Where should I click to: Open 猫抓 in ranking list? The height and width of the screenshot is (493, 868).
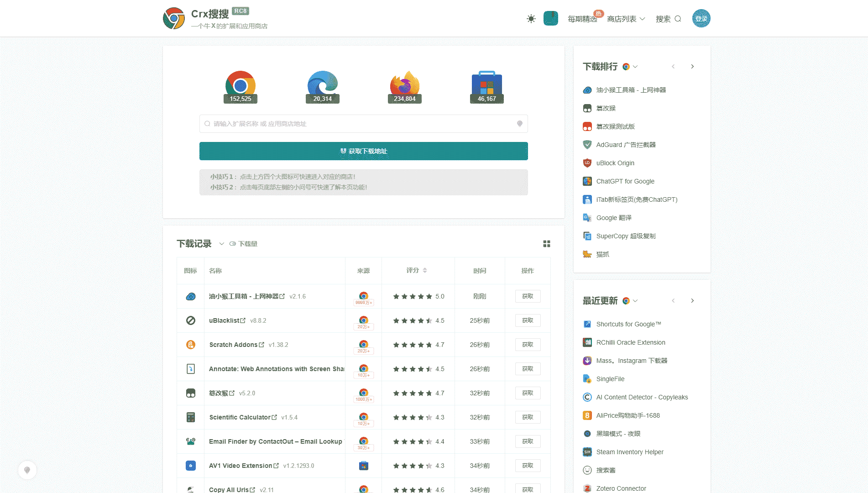(596, 254)
